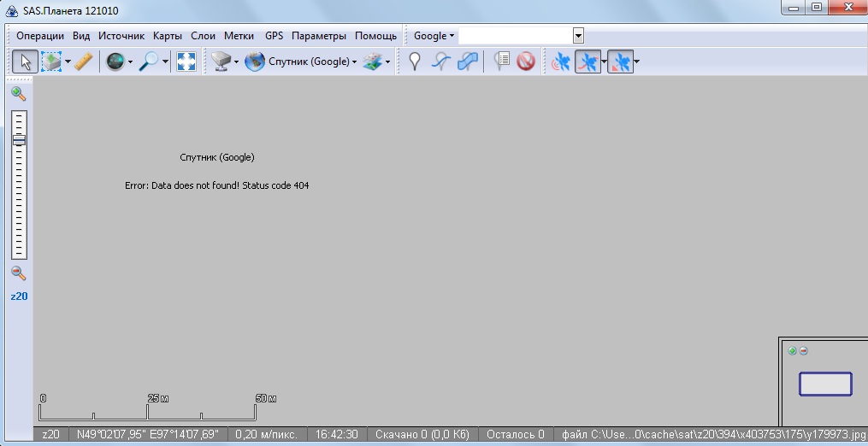Zoom in with green magnifier icon

pos(19,93)
